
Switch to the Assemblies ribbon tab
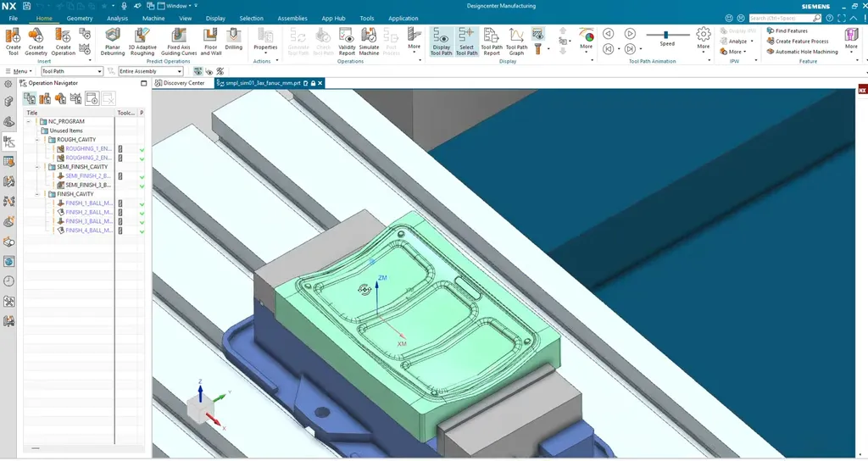pos(292,19)
